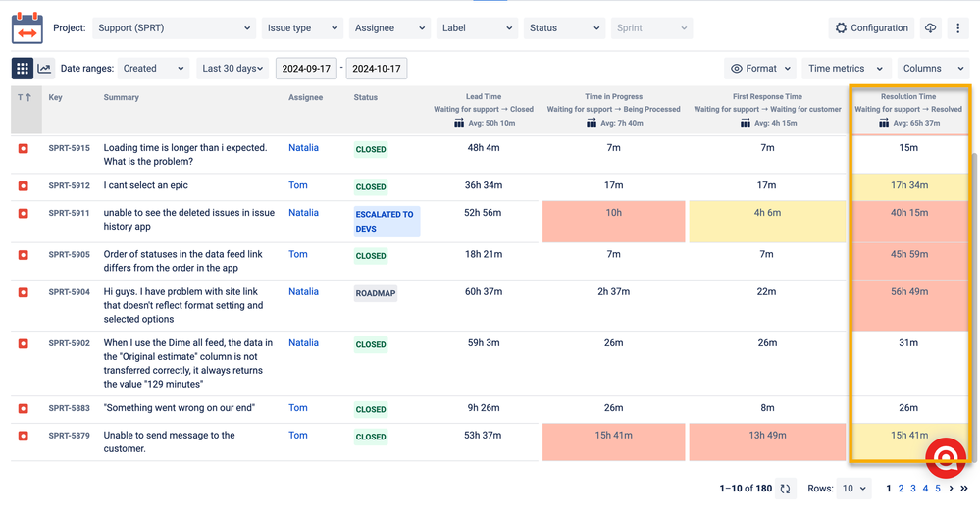
Task: Switch to the chart view icon
Action: coord(45,69)
